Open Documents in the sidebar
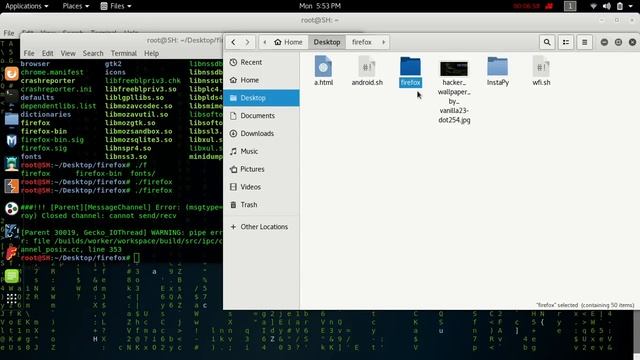The width and height of the screenshot is (640, 360). [x=261, y=116]
